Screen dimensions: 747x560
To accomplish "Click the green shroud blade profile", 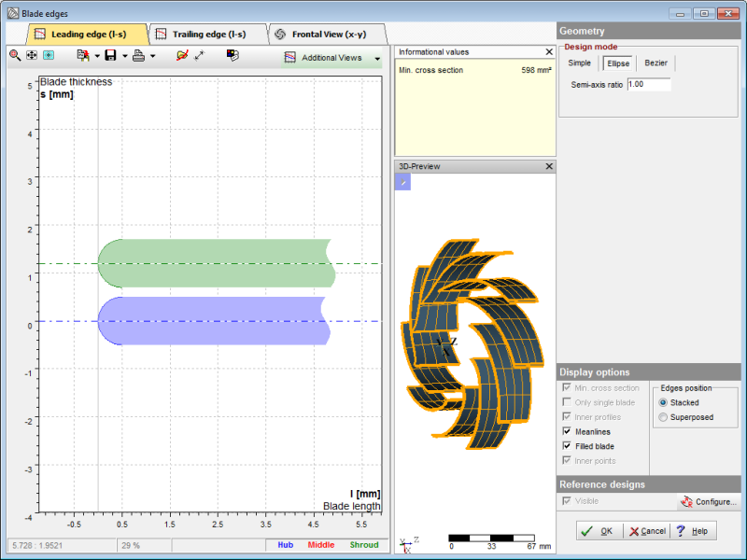I will pos(217,263).
